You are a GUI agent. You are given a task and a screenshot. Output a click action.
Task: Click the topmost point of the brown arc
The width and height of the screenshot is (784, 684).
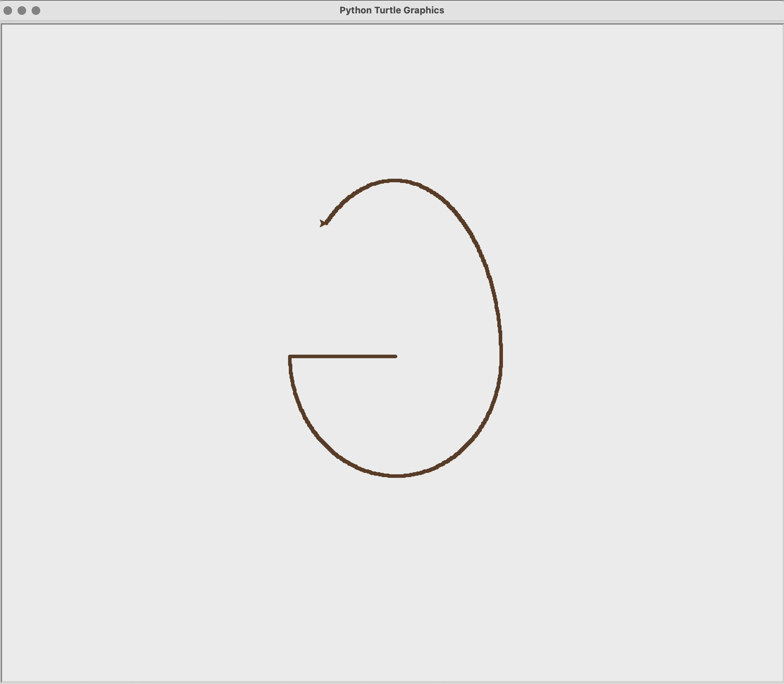394,180
